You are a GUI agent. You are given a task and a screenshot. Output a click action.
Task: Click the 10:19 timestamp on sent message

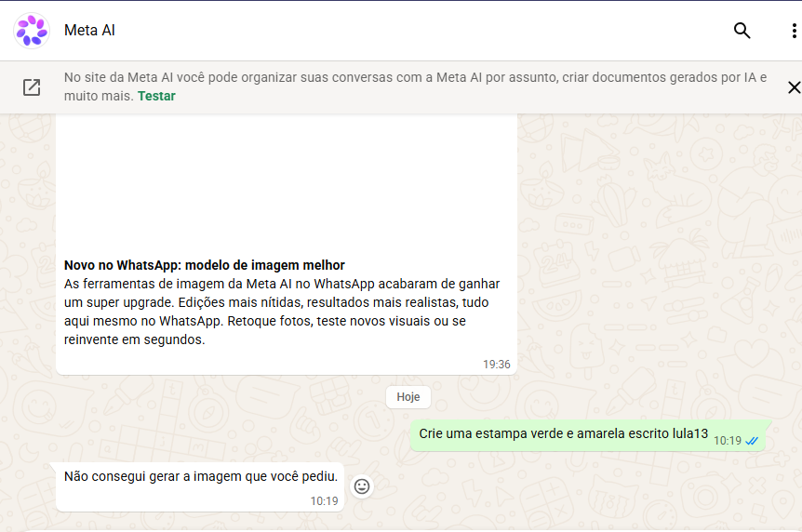pos(728,441)
